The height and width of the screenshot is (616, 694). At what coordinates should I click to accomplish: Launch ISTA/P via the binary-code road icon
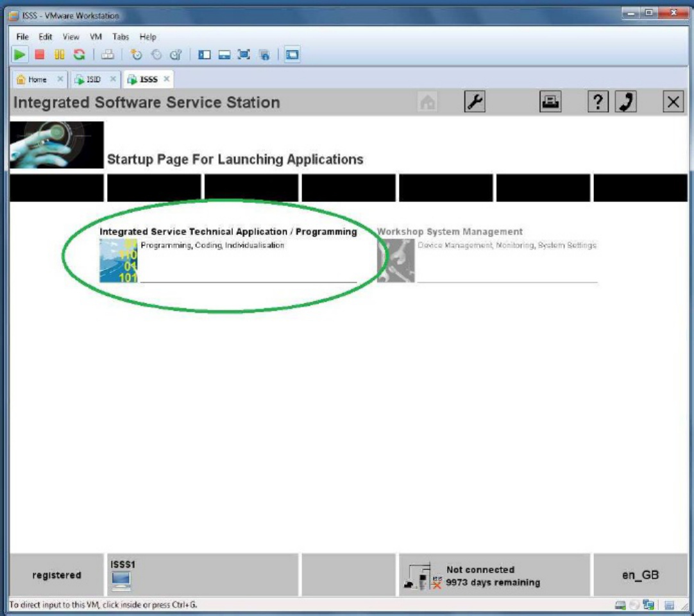[x=118, y=261]
